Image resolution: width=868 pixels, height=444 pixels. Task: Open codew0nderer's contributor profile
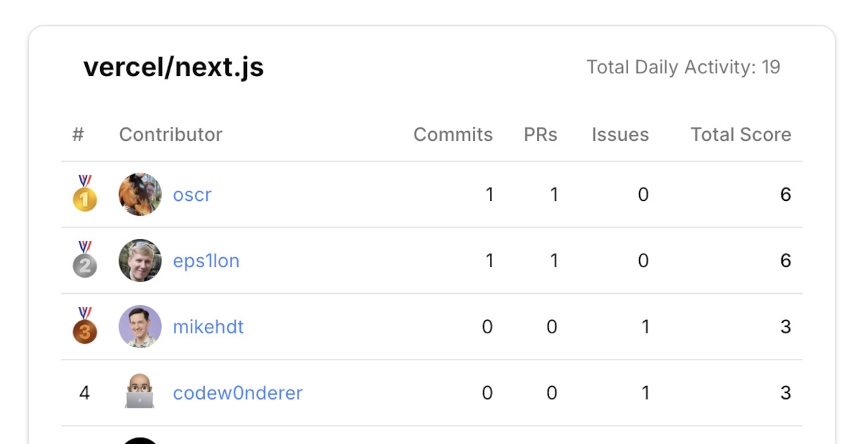237,393
